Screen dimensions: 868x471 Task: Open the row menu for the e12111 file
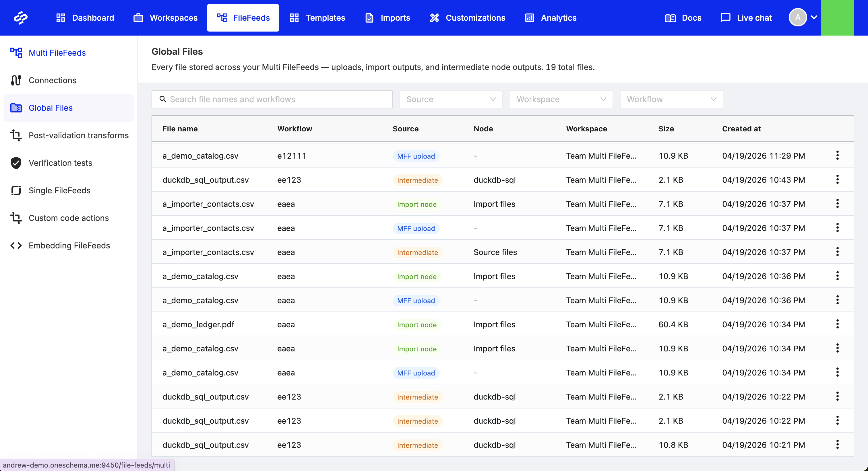pyautogui.click(x=837, y=155)
